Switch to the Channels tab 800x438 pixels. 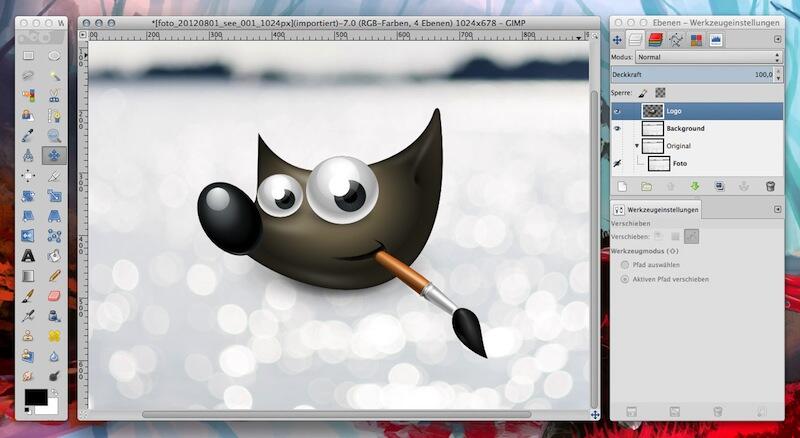656,40
